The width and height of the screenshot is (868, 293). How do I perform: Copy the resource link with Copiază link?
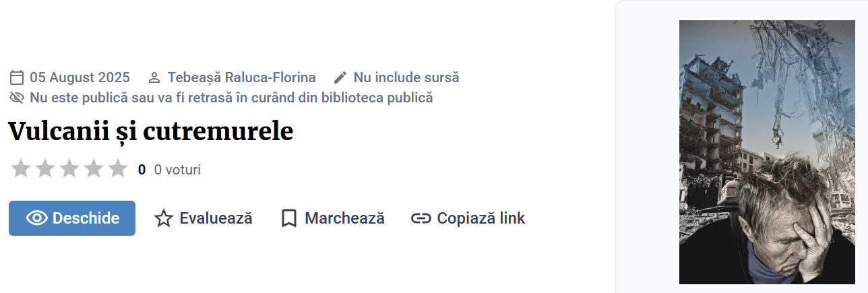(x=468, y=218)
